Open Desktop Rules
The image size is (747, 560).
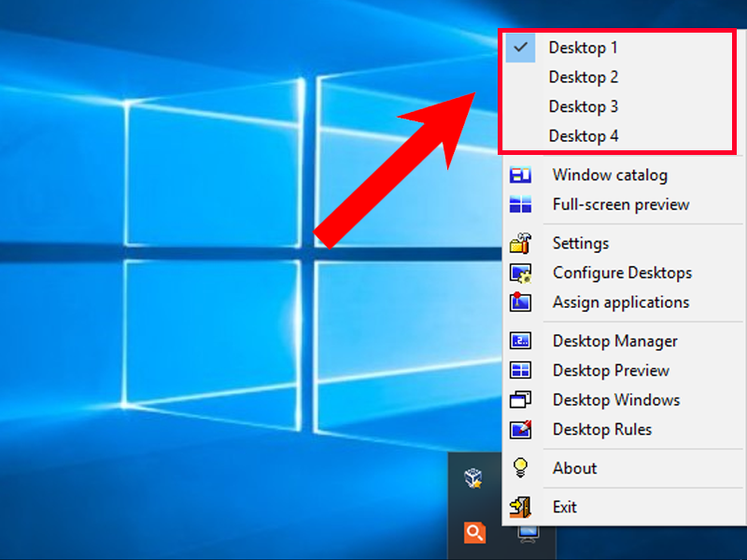624,429
